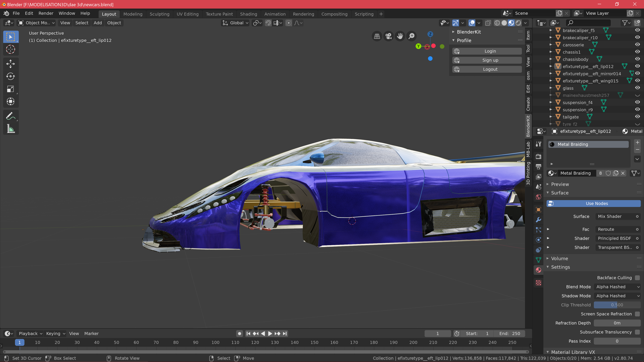Expand the suspension_f4 tree item
The height and width of the screenshot is (362, 644).
pos(550,102)
